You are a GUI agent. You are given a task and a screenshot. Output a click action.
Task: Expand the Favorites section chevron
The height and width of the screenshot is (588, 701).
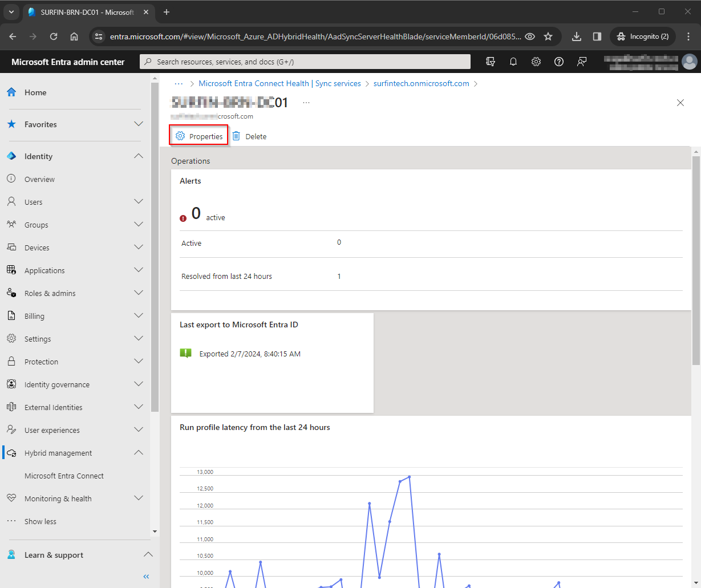click(x=139, y=124)
